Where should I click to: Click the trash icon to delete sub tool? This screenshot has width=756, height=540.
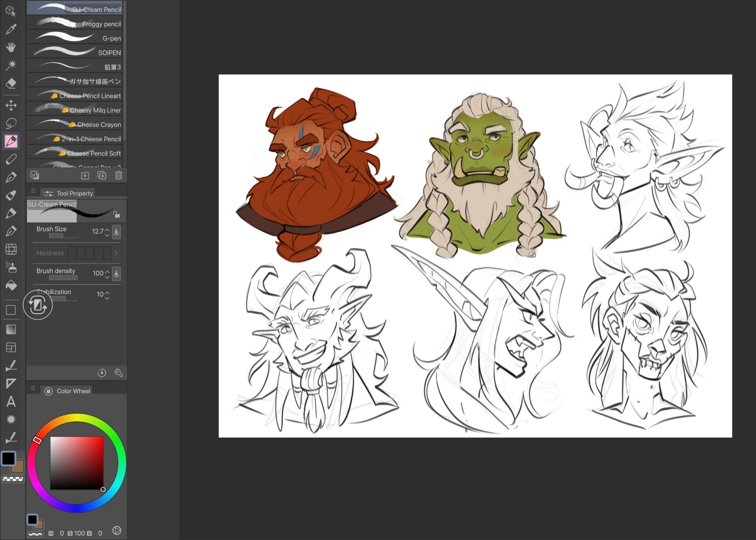click(119, 175)
